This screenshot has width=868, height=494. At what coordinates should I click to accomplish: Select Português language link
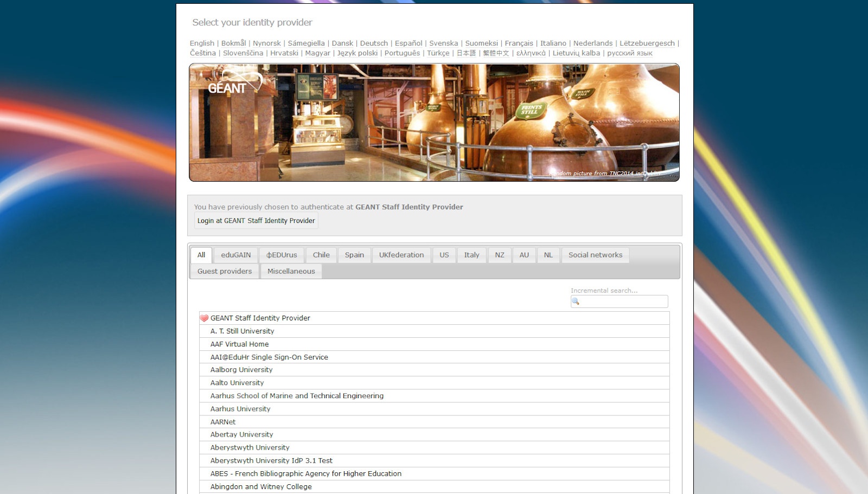[x=402, y=53]
